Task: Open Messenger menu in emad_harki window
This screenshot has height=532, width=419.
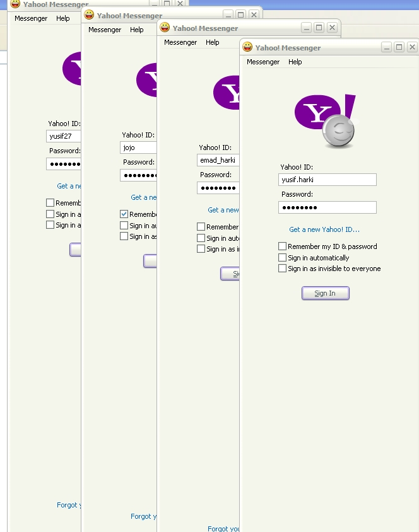Action: (x=180, y=42)
